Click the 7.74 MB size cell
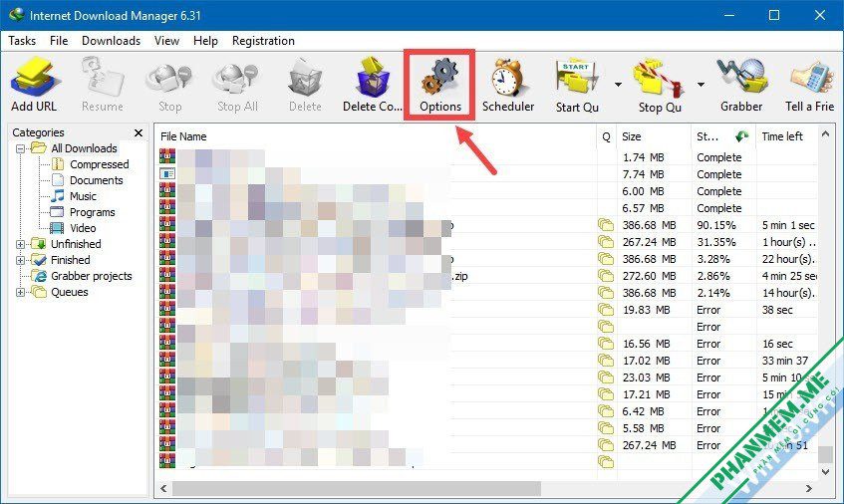 click(x=644, y=174)
